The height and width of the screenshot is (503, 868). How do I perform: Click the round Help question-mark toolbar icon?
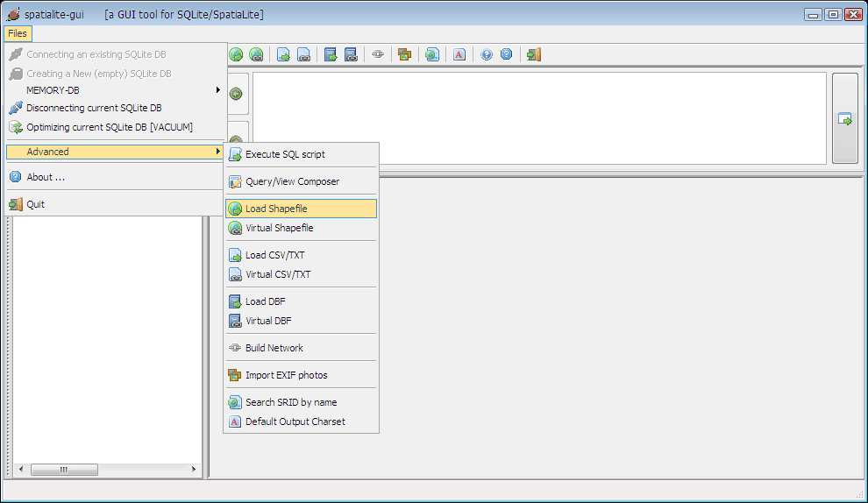[x=486, y=54]
